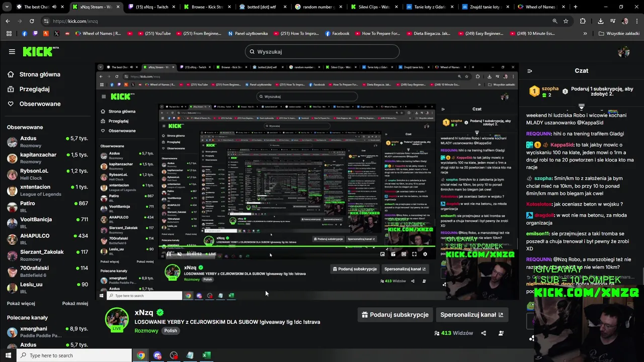This screenshot has height=362, width=644.
Task: Open the Chrome downloads icon
Action: pos(601,21)
